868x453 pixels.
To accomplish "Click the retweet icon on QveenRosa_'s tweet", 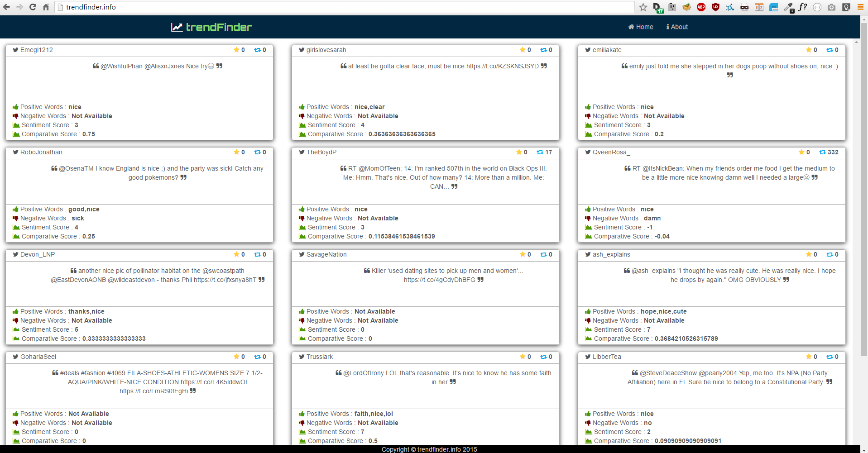I will pyautogui.click(x=822, y=152).
